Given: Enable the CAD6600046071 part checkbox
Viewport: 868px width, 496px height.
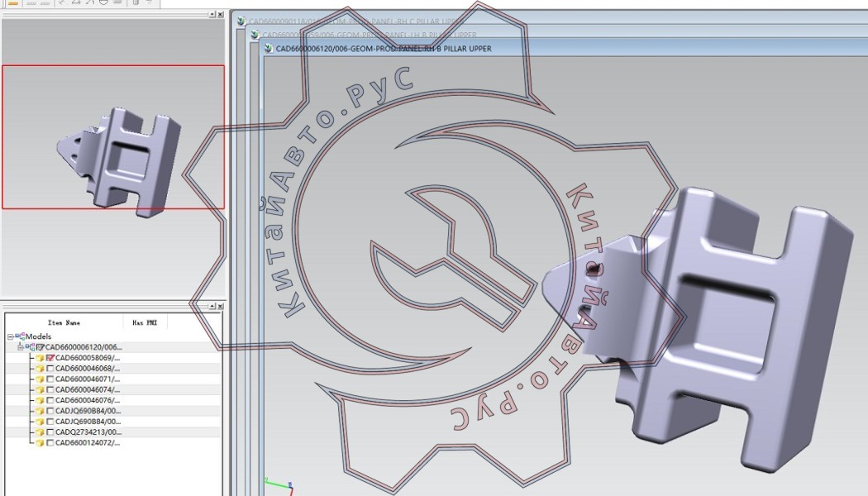Looking at the screenshot, I should [x=50, y=379].
